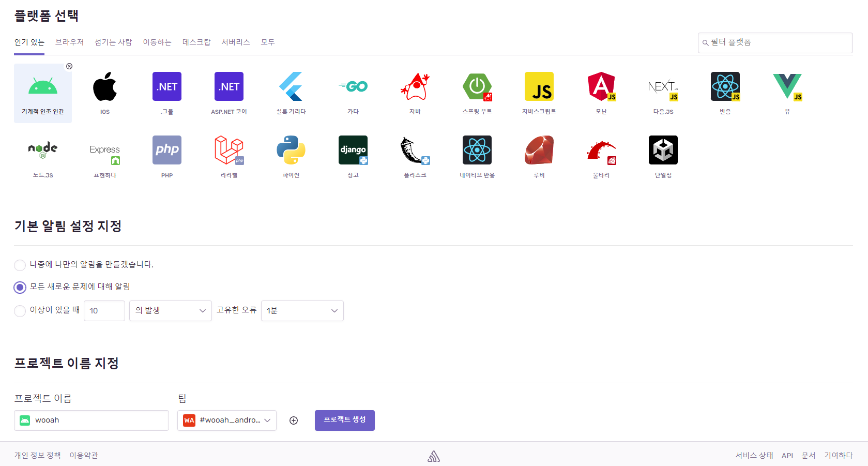Open the '서비스 상태' footer link
The image size is (868, 466).
click(x=754, y=455)
